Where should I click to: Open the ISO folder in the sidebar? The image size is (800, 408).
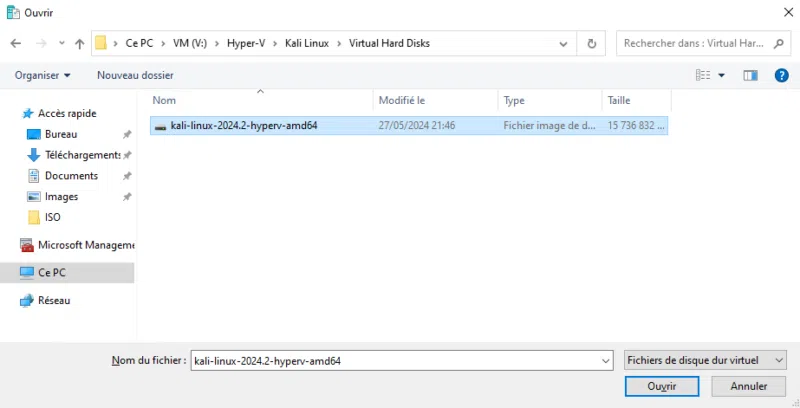pyautogui.click(x=53, y=217)
